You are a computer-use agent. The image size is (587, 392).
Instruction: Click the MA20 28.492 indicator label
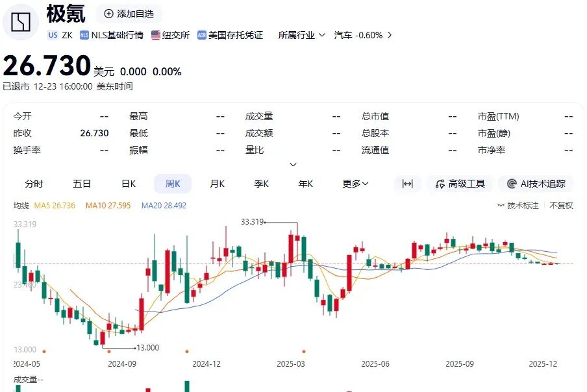pos(164,205)
